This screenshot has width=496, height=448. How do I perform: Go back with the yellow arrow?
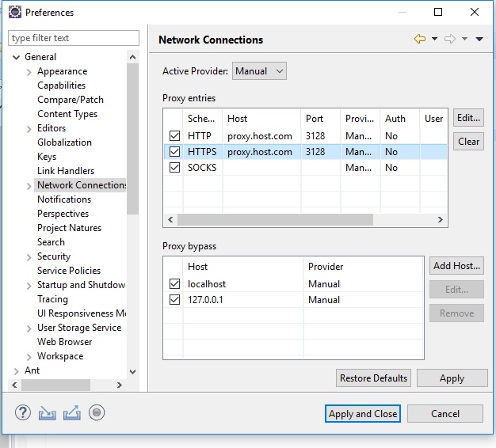[x=420, y=39]
